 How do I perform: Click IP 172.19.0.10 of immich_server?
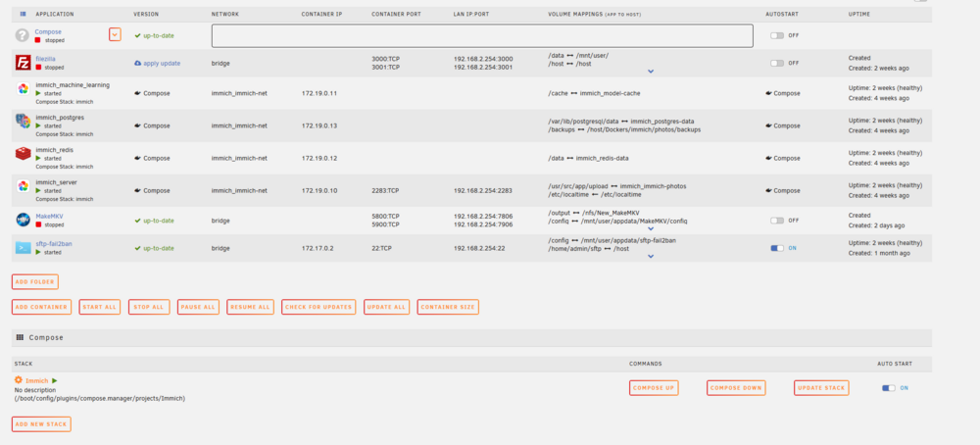coord(319,190)
